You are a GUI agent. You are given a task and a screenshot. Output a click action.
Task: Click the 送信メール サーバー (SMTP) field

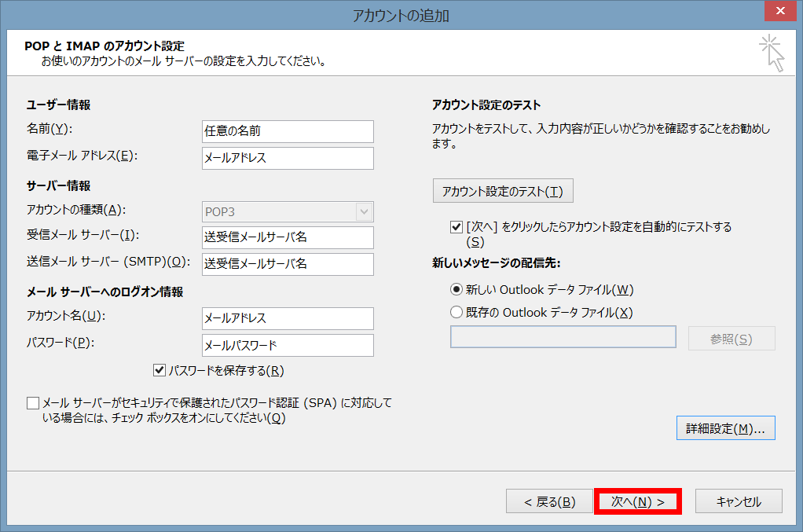tap(288, 264)
